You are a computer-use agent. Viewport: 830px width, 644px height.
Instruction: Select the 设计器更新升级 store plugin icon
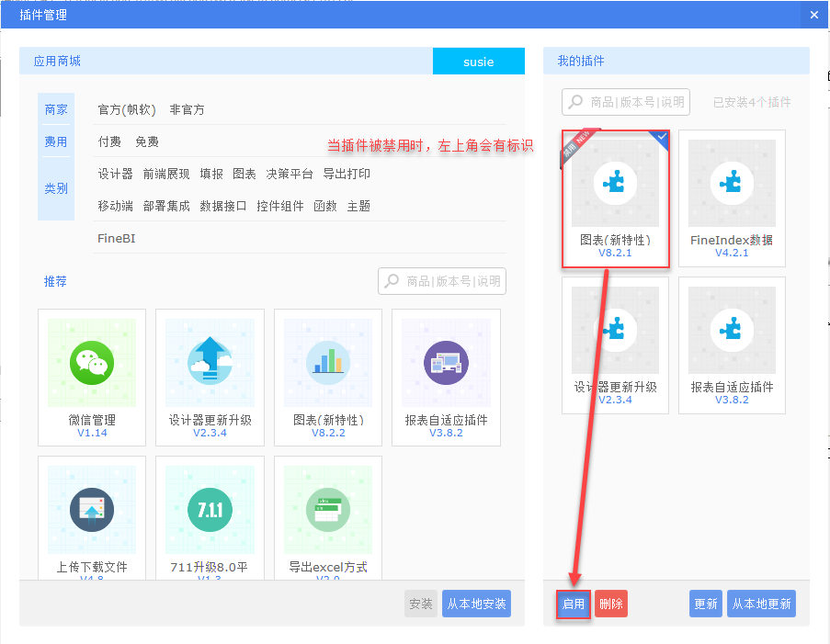210,363
